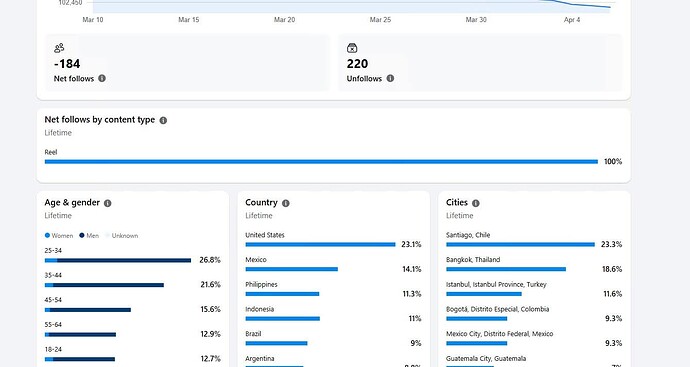Click the Cities heading
The height and width of the screenshot is (367, 690).
tap(457, 202)
